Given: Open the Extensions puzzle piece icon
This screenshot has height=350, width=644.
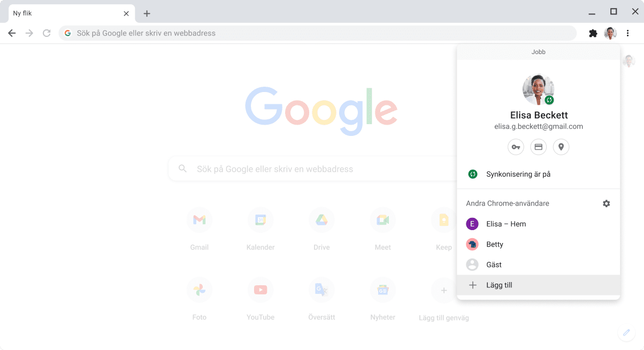Looking at the screenshot, I should 593,33.
